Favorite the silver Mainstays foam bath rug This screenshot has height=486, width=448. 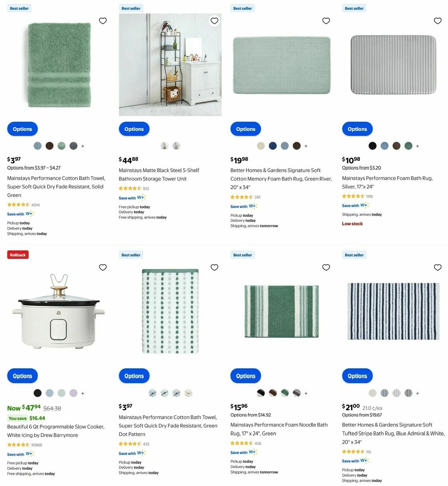(x=438, y=21)
